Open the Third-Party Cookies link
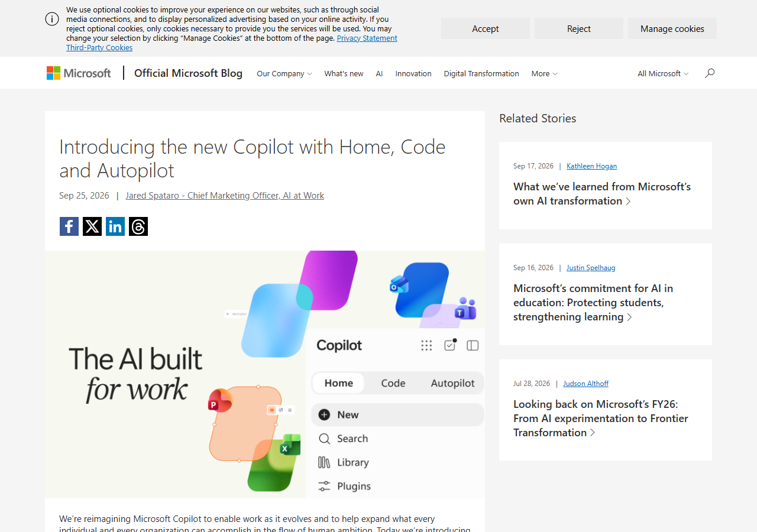This screenshot has width=757, height=532. point(99,48)
